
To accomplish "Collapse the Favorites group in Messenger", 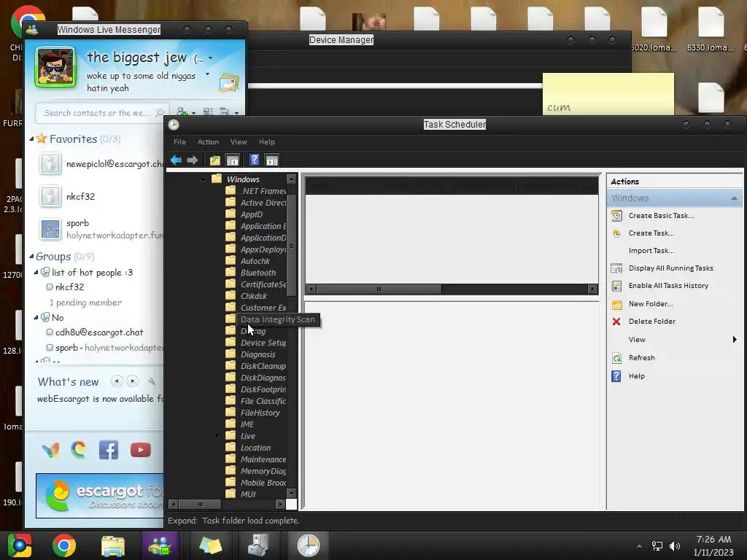I will point(32,139).
